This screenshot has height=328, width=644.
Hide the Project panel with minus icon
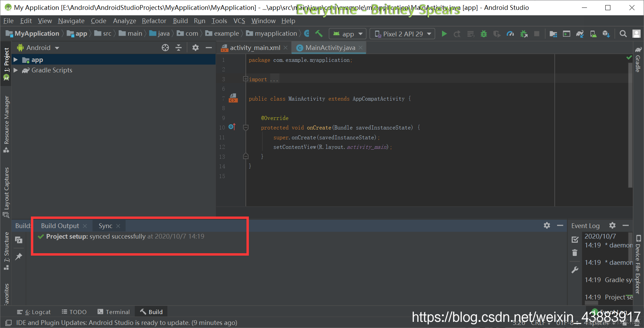(209, 48)
